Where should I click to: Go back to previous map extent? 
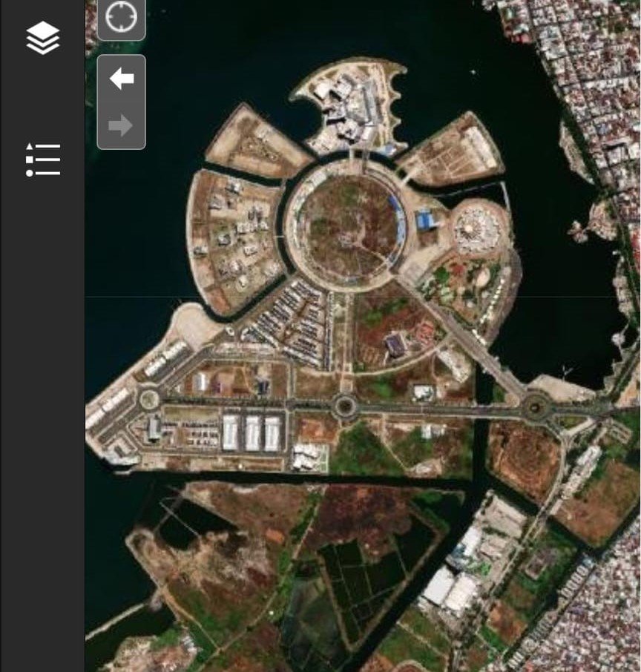pyautogui.click(x=121, y=79)
